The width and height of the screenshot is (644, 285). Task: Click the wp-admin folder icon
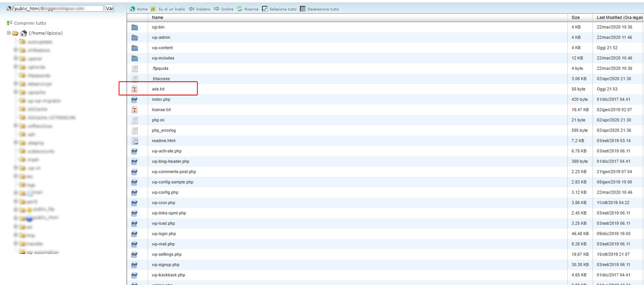click(x=135, y=38)
